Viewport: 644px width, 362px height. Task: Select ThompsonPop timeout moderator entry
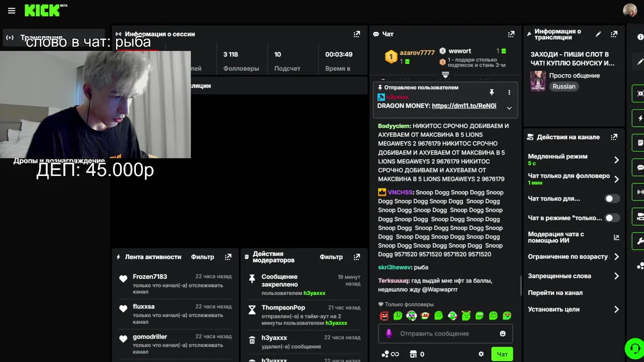304,315
